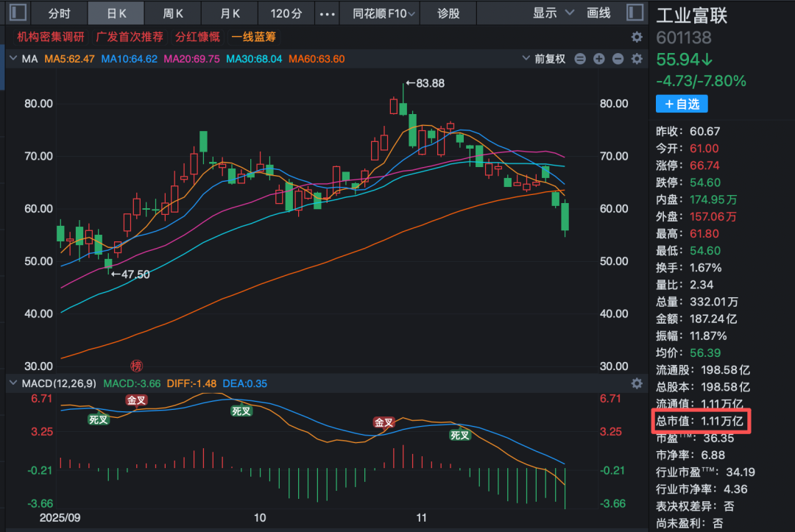The height and width of the screenshot is (532, 795).
Task: Click the first 金叉 MACD marker
Action: coord(137,400)
